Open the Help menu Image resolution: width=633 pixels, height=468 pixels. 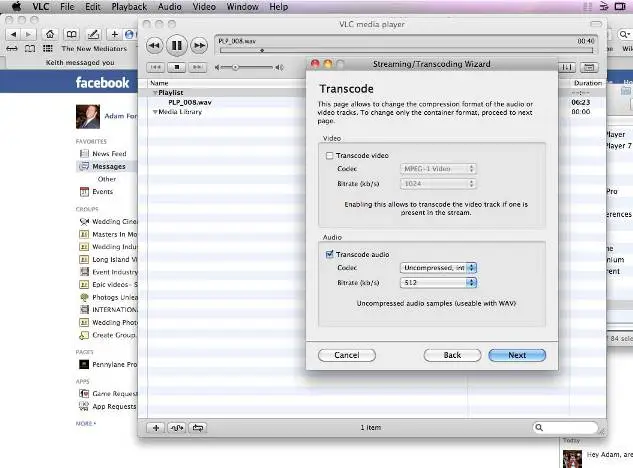click(x=279, y=6)
